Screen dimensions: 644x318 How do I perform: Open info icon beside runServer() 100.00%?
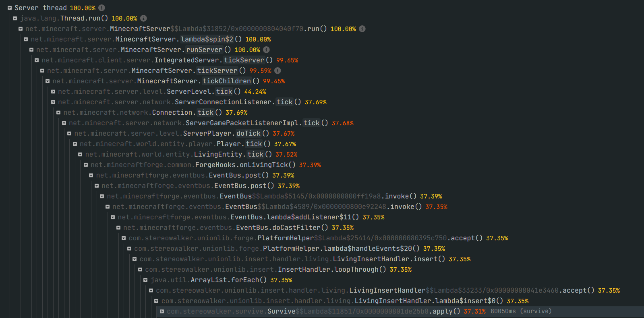point(266,50)
